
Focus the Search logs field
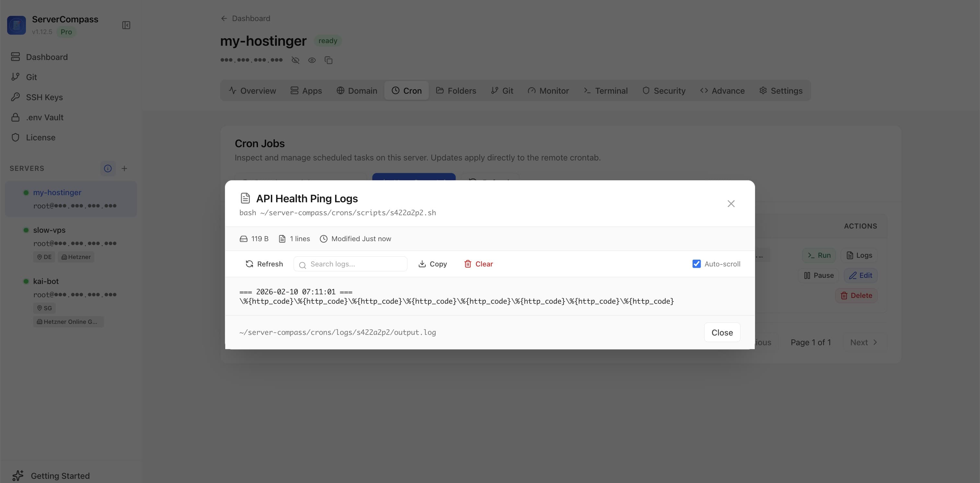[350, 264]
